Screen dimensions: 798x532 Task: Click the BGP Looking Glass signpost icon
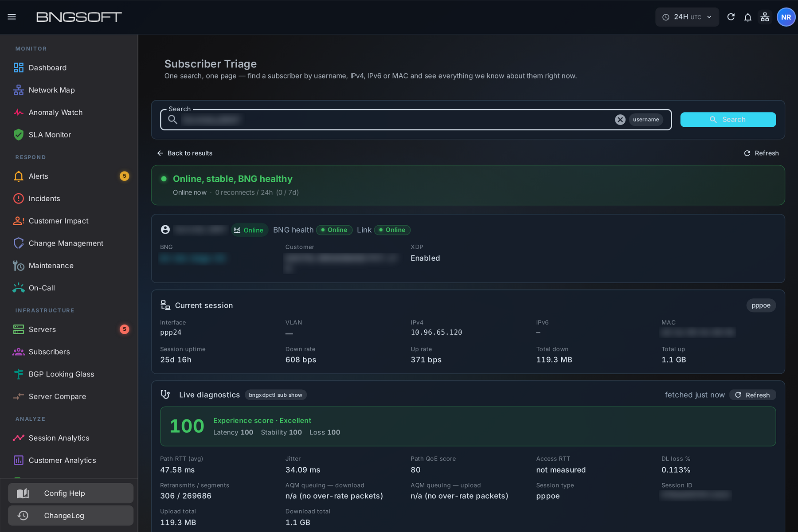coord(19,374)
